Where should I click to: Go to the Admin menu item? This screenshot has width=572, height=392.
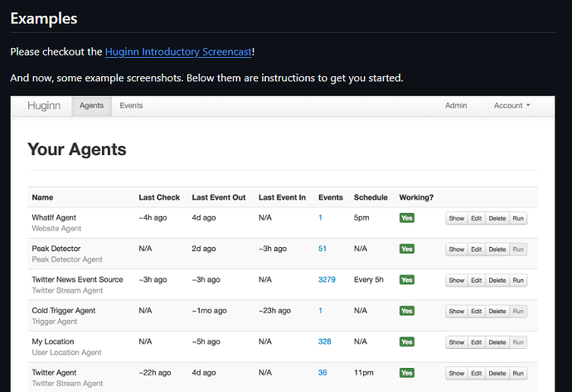coord(455,105)
